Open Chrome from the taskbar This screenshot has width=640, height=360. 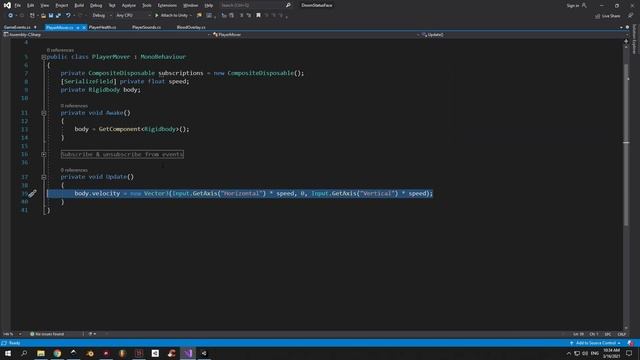(57, 353)
